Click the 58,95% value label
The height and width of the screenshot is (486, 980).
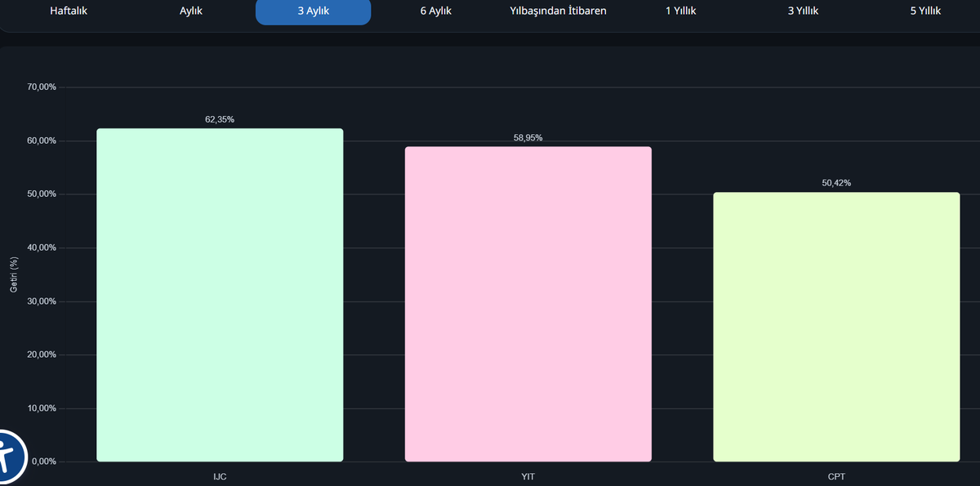(x=528, y=138)
